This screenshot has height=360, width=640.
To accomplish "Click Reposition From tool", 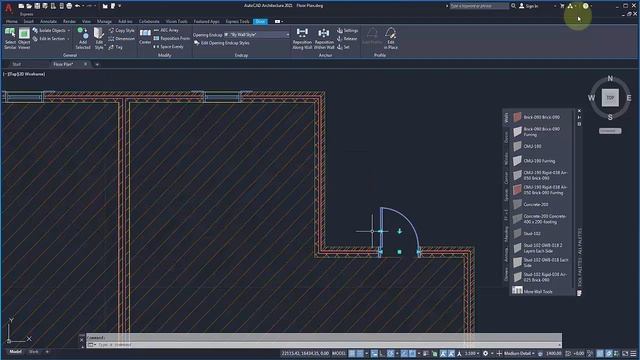I will 172,38.
